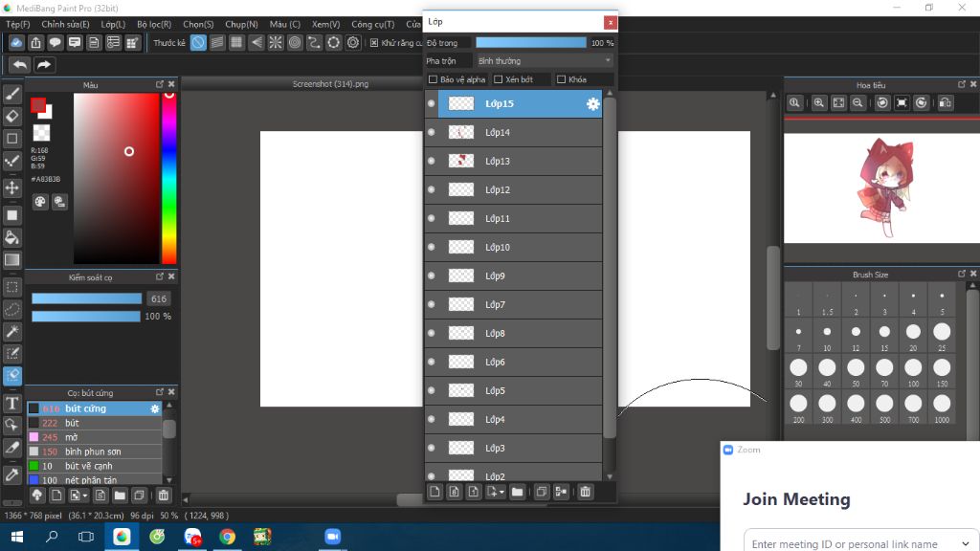Open the Tệp(F) menu

tap(18, 24)
